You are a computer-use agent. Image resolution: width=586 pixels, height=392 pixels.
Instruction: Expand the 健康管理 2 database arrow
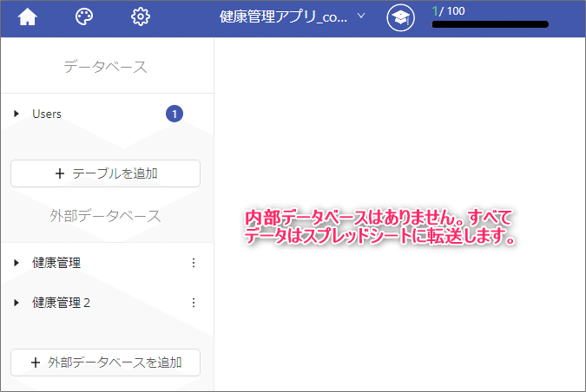(16, 303)
